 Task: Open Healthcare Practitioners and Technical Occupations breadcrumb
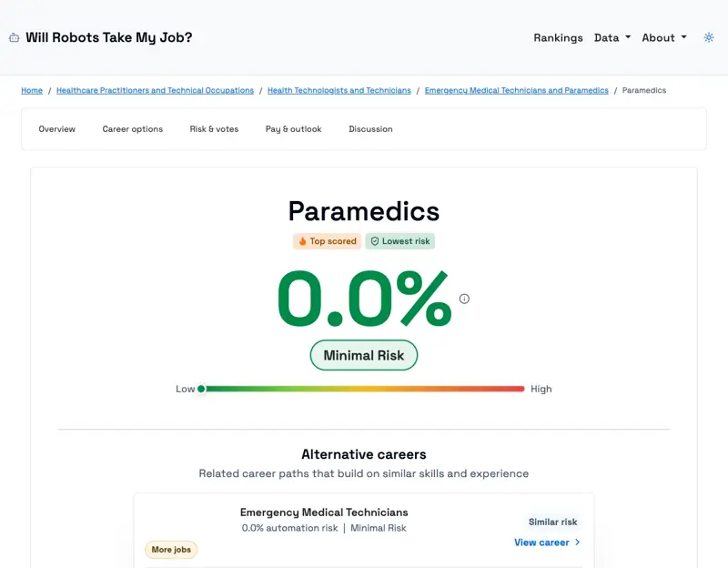coord(155,90)
